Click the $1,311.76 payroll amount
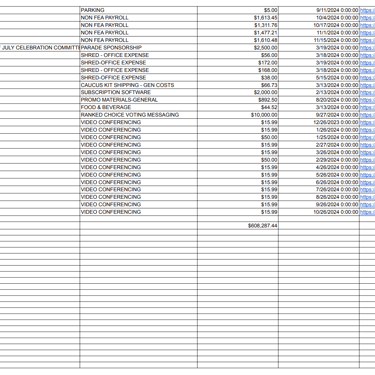Viewport: 375px width, 375px height. (x=238, y=25)
